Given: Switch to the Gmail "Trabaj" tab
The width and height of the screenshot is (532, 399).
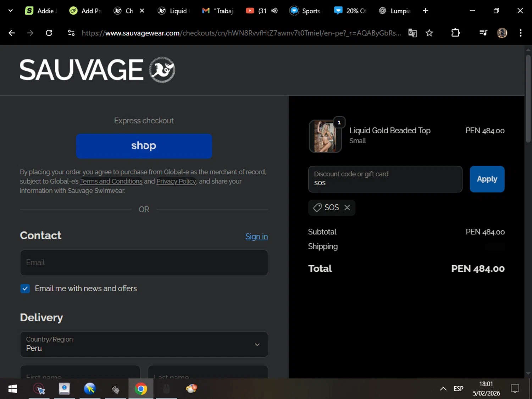Looking at the screenshot, I should click(x=218, y=11).
